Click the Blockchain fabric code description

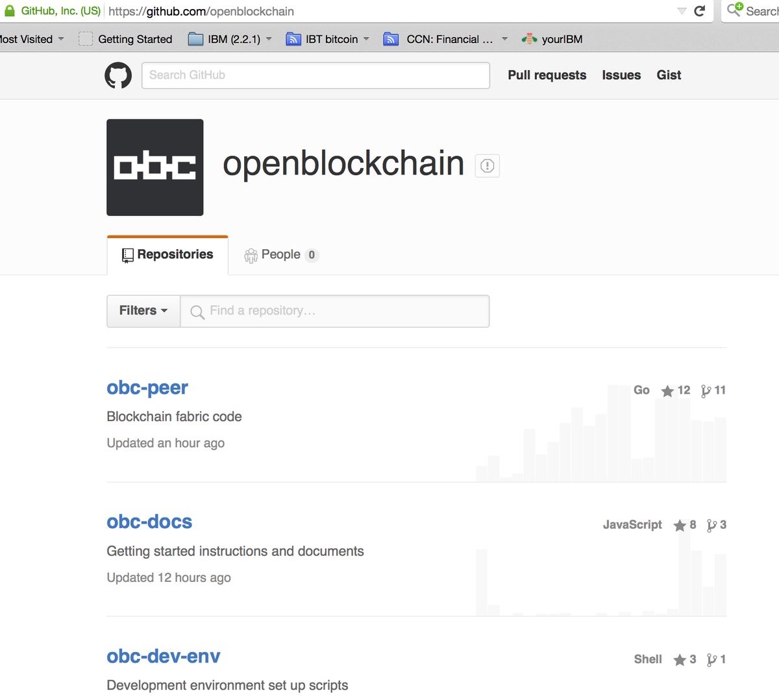(x=174, y=416)
